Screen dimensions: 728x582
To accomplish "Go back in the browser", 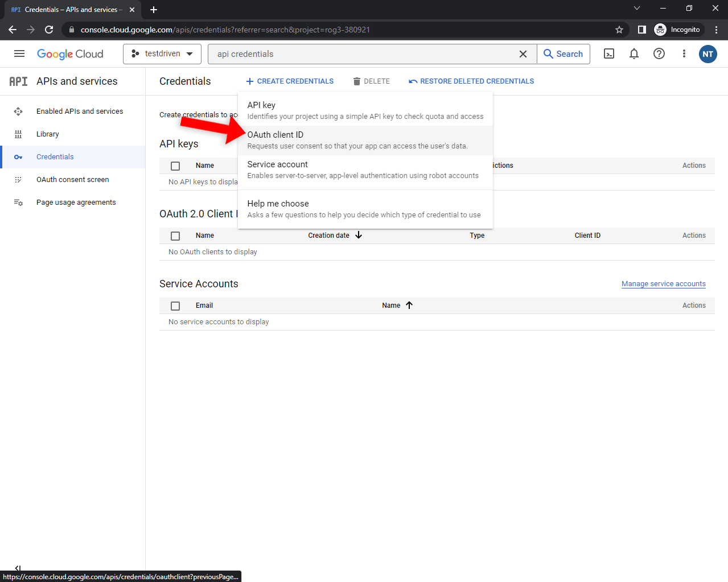I will tap(13, 30).
